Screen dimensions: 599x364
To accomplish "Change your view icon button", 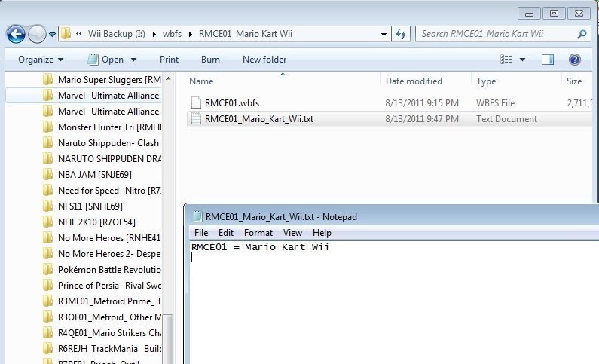I will click(506, 60).
